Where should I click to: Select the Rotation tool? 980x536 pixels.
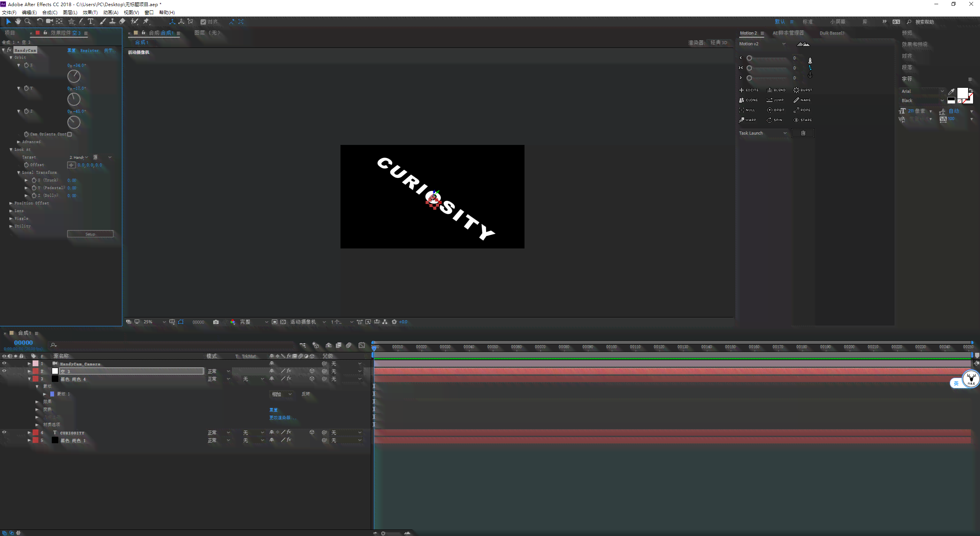[x=39, y=21]
